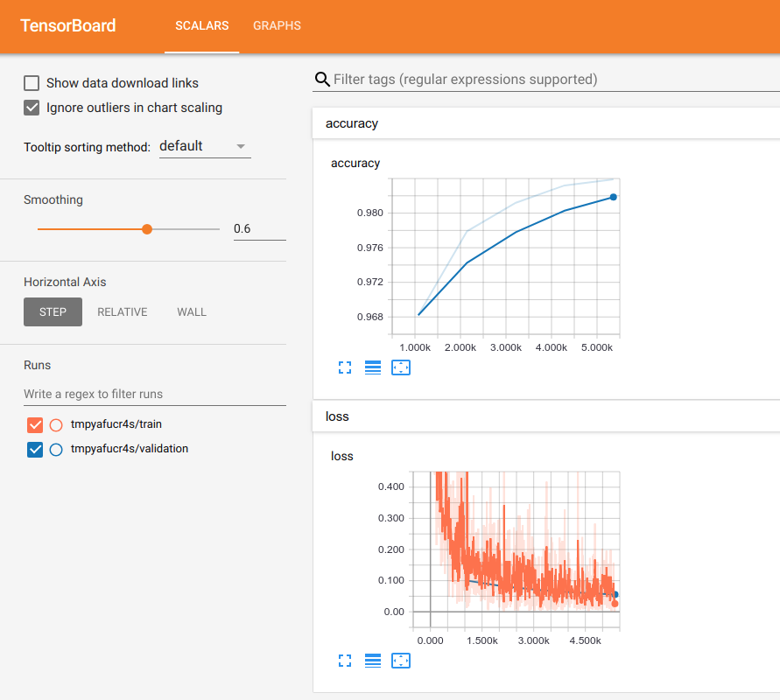Toggle log scale on the loss chart

[x=373, y=661]
